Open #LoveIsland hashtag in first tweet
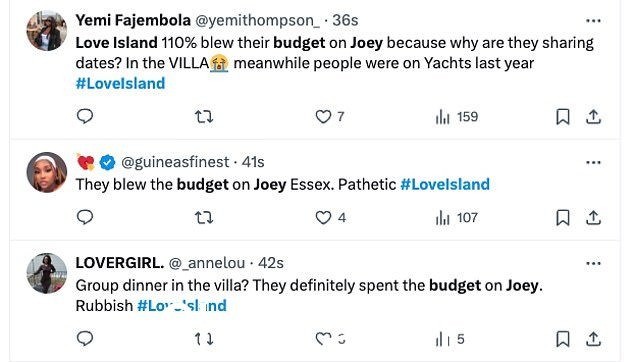The image size is (634, 362). point(120,83)
